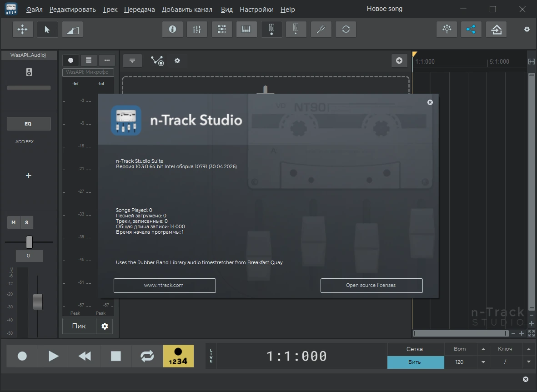537x392 pixels.
Task: Click the automation nodes icon
Action: [x=157, y=60]
